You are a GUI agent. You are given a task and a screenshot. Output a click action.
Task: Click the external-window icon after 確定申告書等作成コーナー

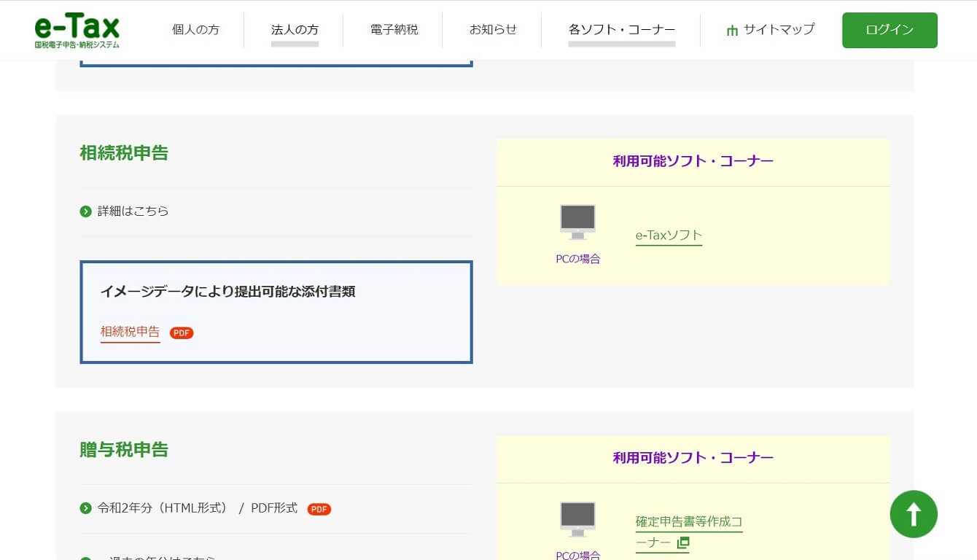[x=683, y=542]
